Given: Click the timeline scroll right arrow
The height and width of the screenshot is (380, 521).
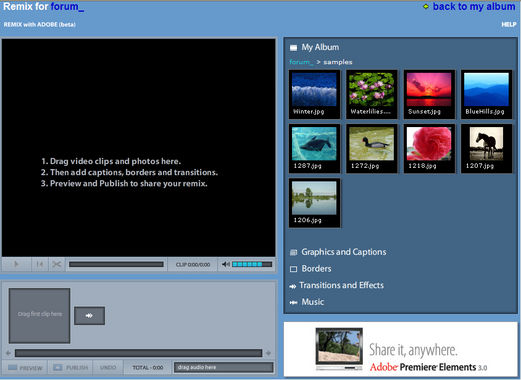Looking at the screenshot, I should (268, 353).
